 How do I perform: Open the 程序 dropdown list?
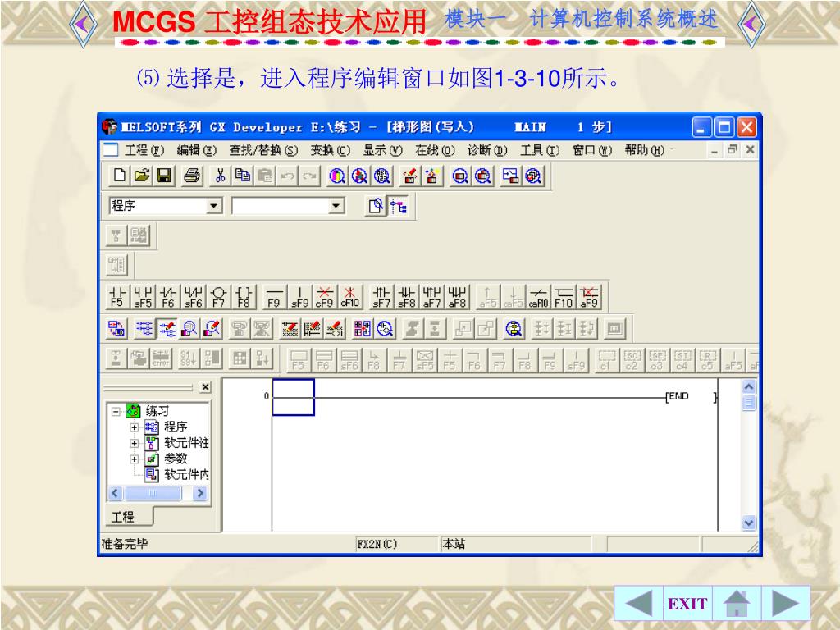point(214,206)
